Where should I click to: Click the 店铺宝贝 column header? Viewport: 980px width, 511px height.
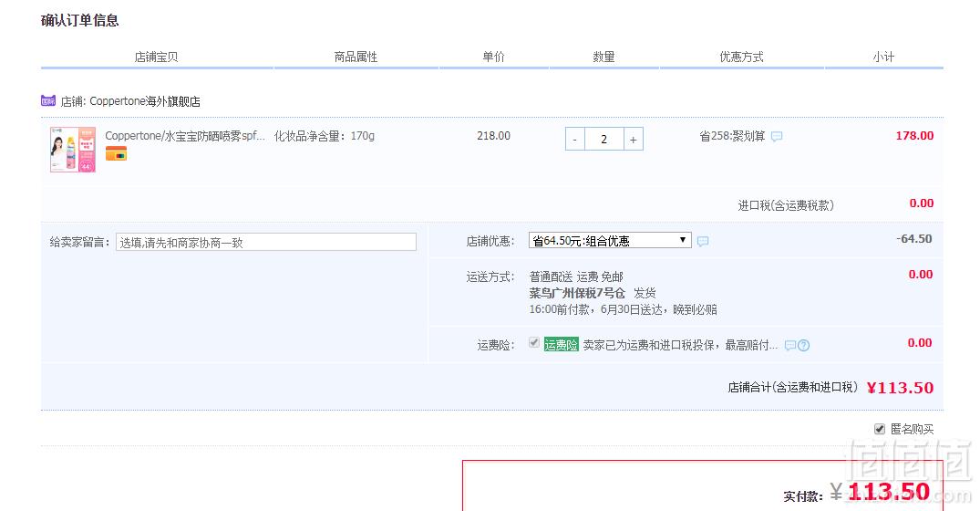click(x=156, y=57)
